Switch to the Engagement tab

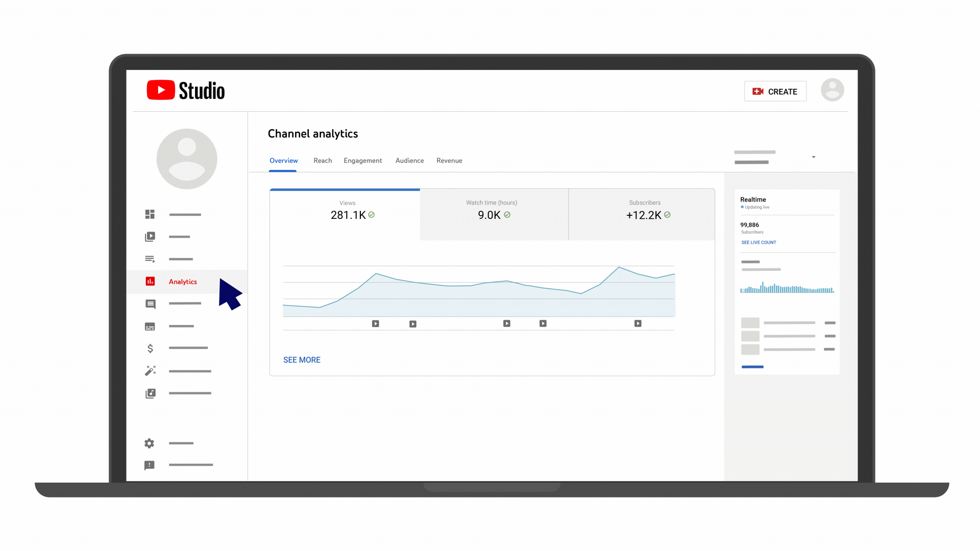363,160
